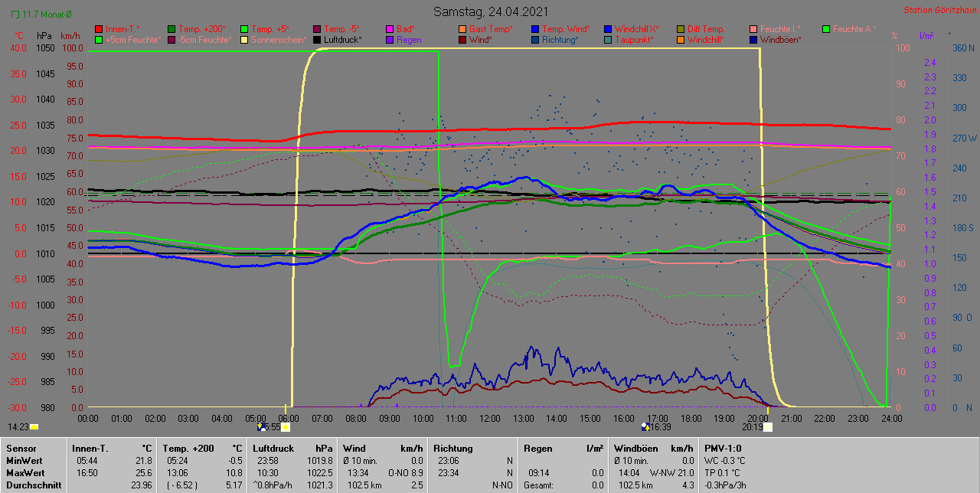Select the Luftdruck legend label

coord(342,40)
